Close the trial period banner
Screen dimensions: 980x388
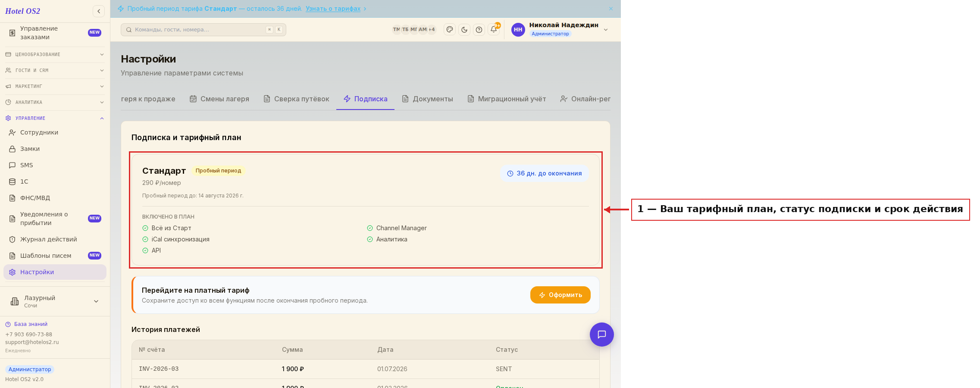coord(611,9)
